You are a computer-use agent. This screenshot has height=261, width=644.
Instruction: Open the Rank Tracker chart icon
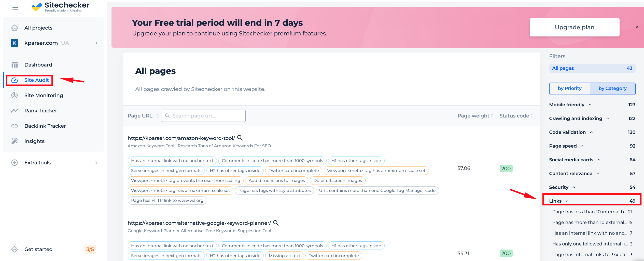coord(15,111)
